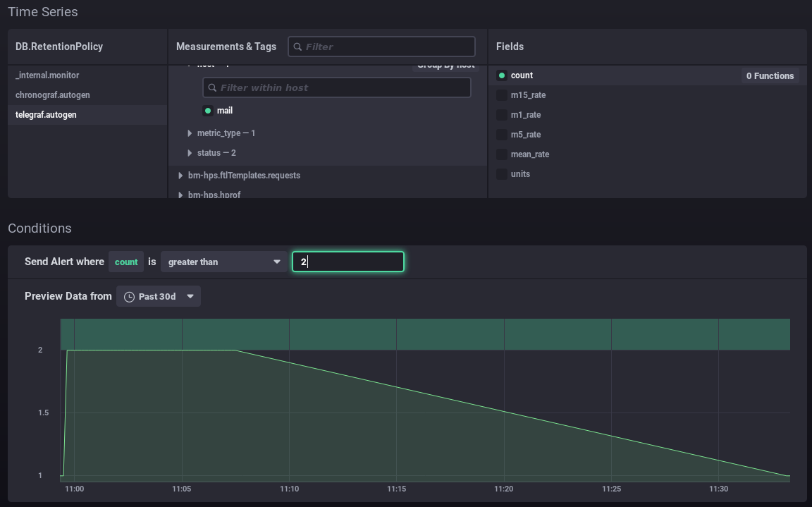Click the clock icon beside Past 30d
812x507 pixels.
pos(129,297)
